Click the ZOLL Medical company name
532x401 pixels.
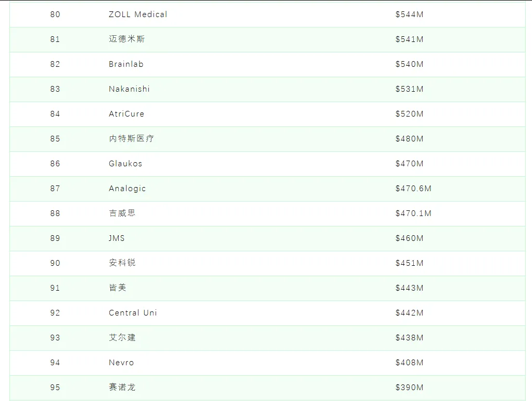[x=138, y=15]
